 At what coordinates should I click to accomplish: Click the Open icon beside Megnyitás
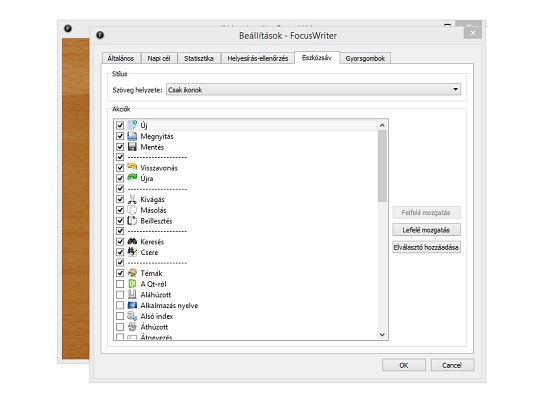[132, 136]
